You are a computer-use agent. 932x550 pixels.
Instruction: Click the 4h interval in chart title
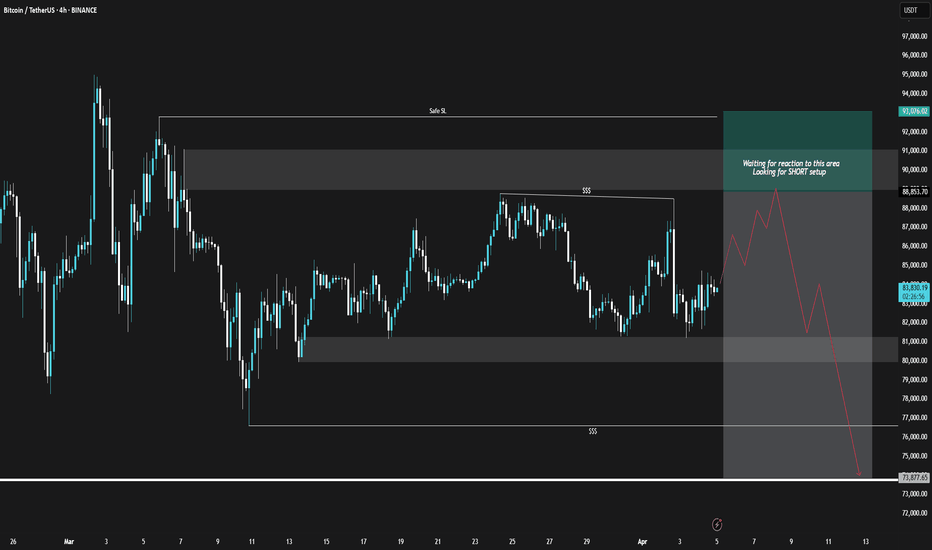62,10
